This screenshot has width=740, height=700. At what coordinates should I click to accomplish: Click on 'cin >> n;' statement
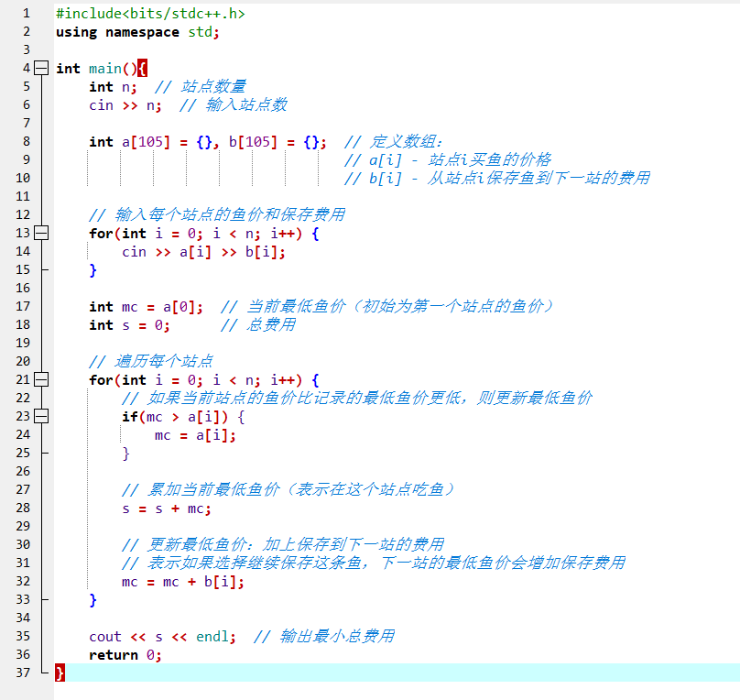(x=125, y=105)
